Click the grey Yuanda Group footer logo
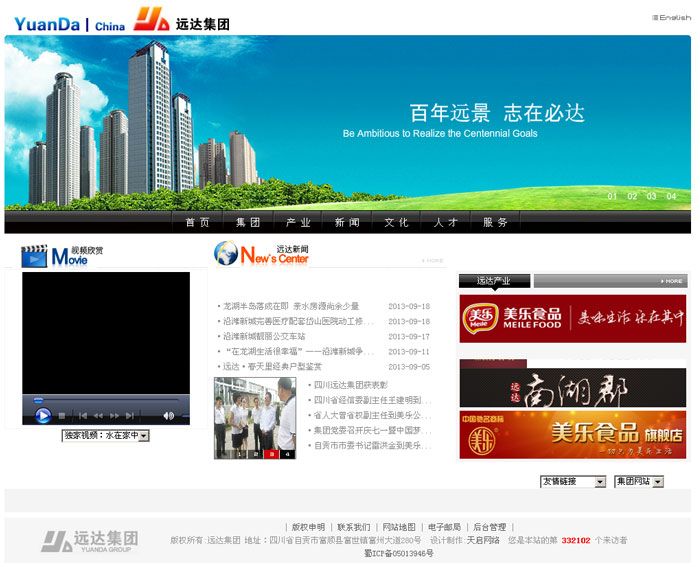Screen dimensions: 700x563 pyautogui.click(x=90, y=541)
